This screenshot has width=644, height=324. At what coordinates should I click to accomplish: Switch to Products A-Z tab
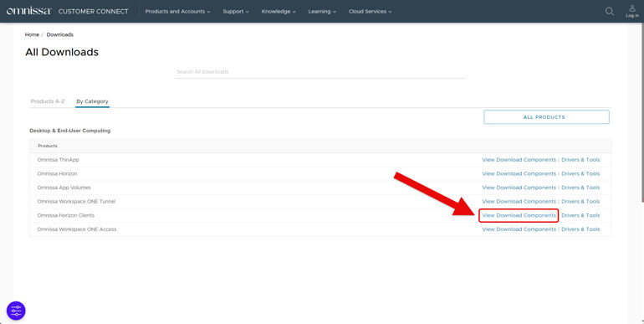(x=48, y=101)
